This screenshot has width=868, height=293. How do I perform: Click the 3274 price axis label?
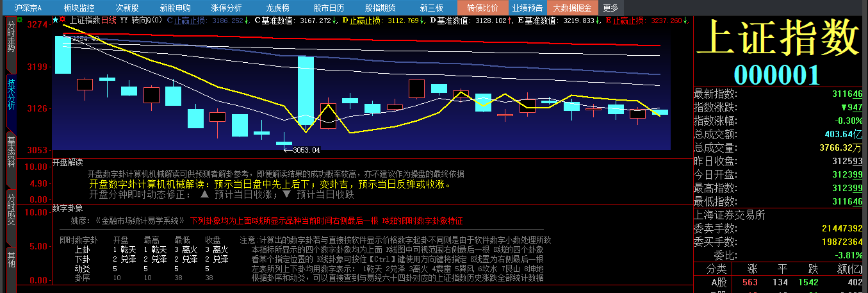(37, 25)
